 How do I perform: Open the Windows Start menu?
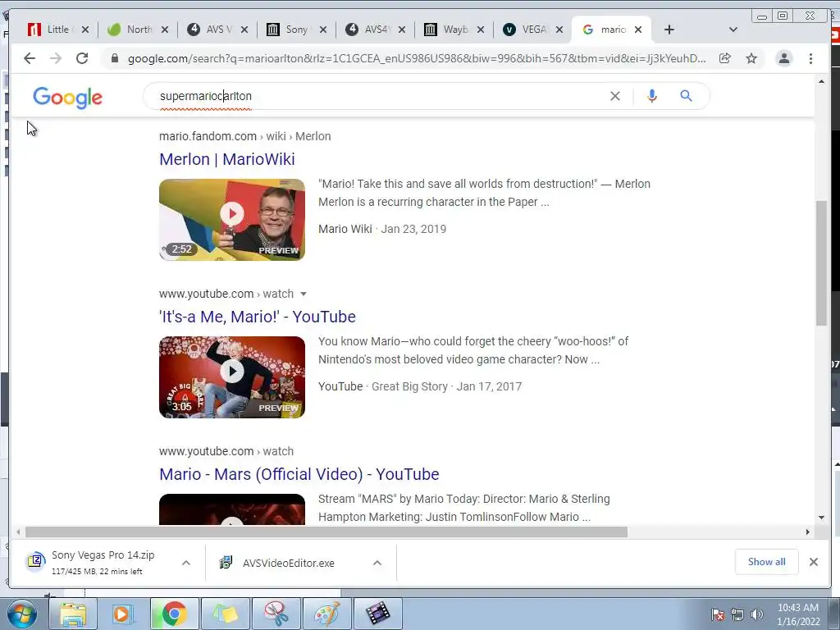click(x=22, y=614)
